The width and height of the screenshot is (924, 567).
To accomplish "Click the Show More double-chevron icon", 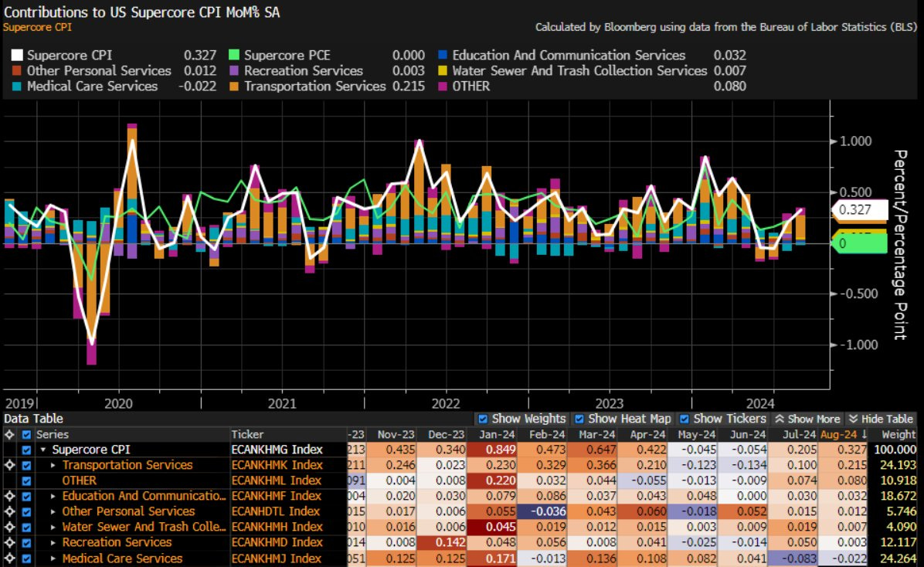I will 780,419.
